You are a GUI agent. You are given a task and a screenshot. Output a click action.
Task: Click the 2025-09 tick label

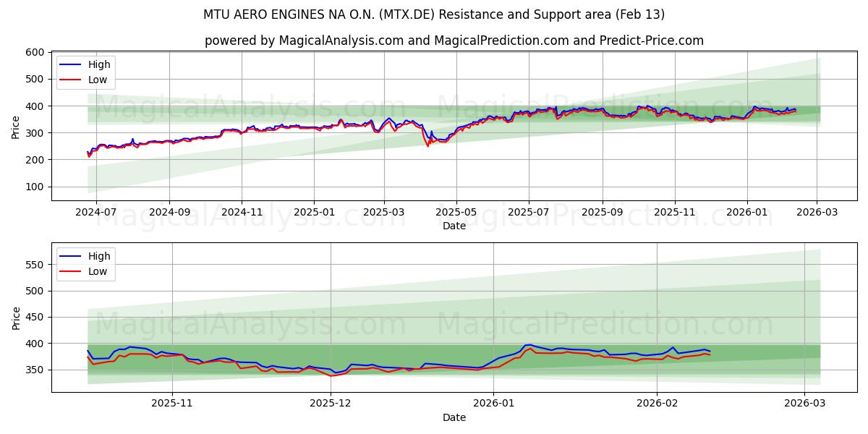click(603, 213)
